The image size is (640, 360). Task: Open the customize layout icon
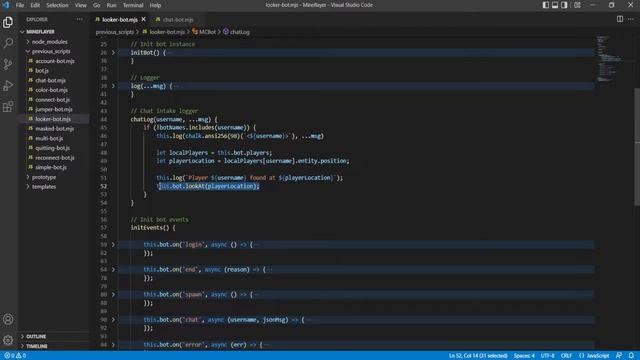coord(577,5)
